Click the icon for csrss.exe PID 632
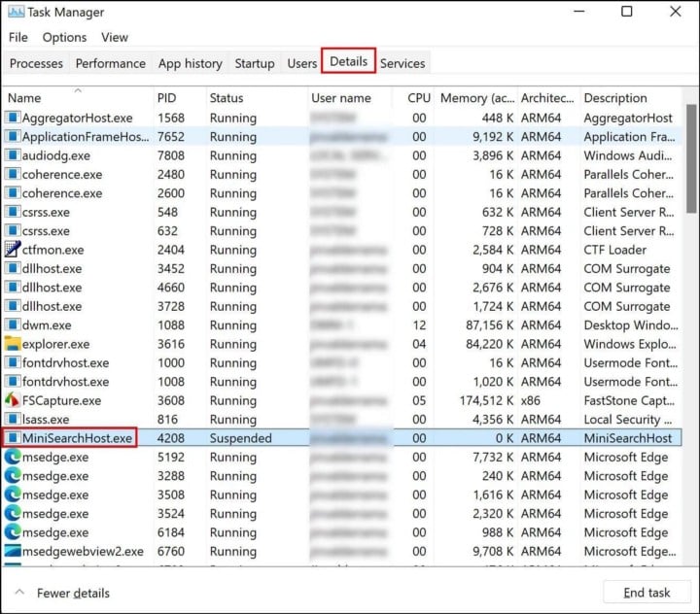The image size is (700, 614). click(x=13, y=230)
